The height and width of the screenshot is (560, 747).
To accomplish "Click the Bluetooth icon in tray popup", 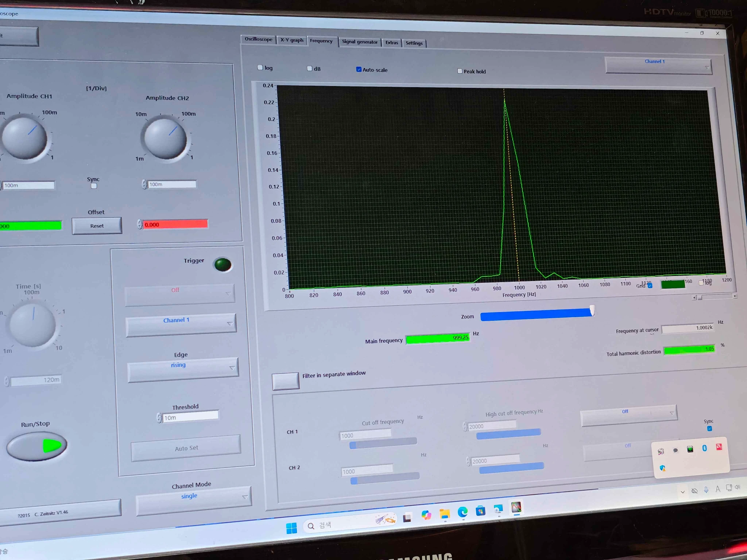I will 704,448.
